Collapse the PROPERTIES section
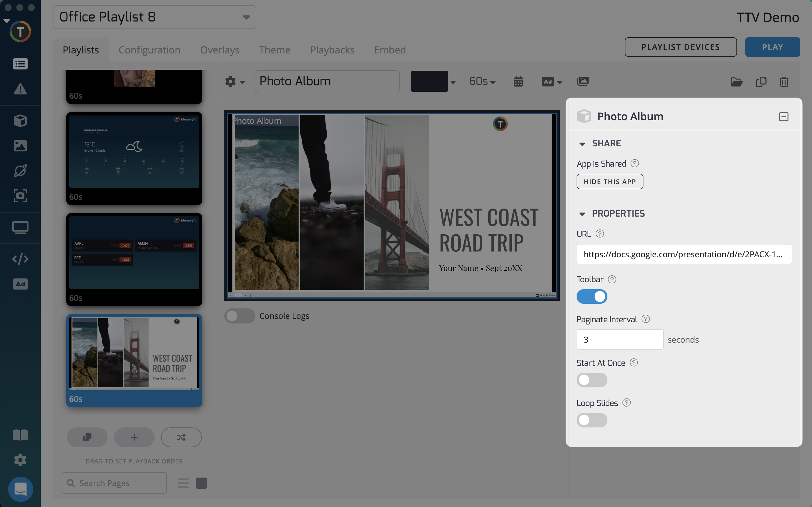The image size is (812, 507). pyautogui.click(x=583, y=214)
